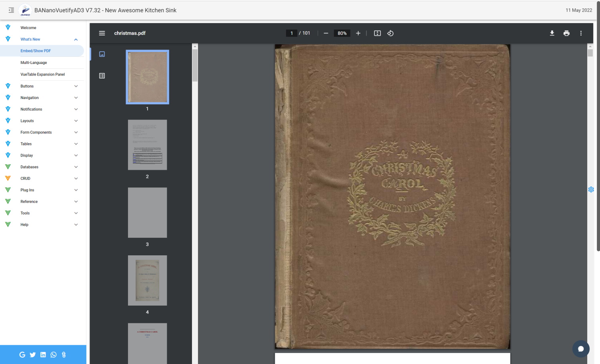This screenshot has height=364, width=600.
Task: Click the PDF page number input field
Action: [x=292, y=33]
